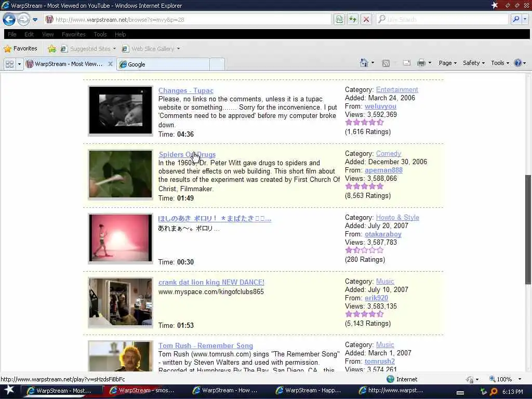Click the Tom Rush video thumbnail

121,356
